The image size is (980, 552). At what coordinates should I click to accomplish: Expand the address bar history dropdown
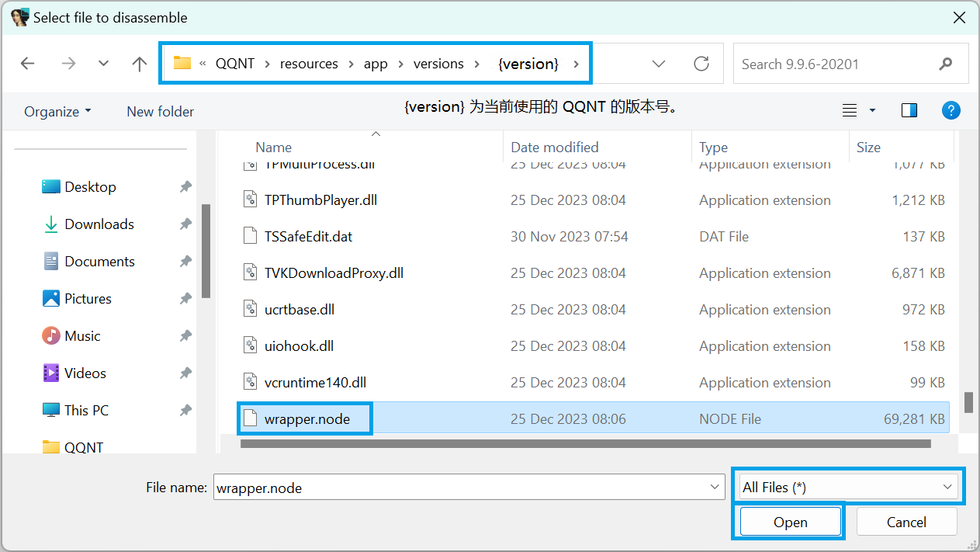659,64
